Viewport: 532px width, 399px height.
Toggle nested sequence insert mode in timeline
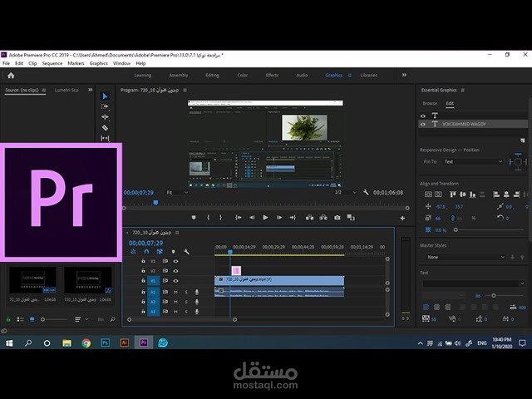coord(133,252)
